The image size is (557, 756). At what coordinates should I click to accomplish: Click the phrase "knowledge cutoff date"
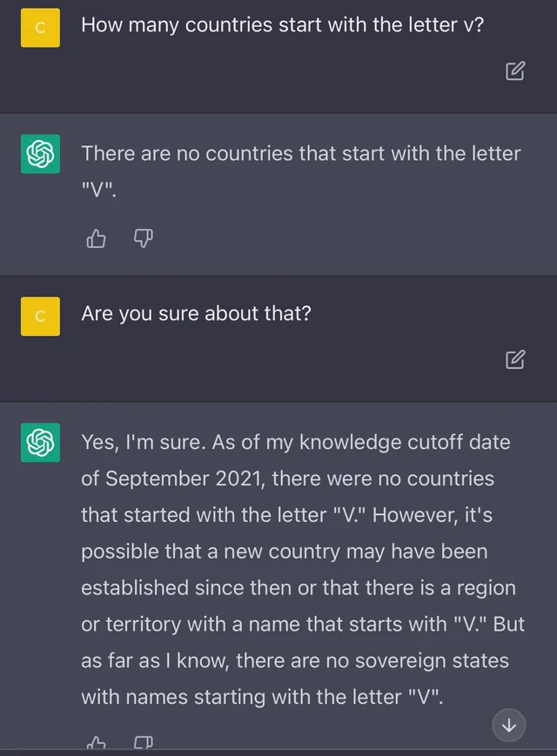405,442
